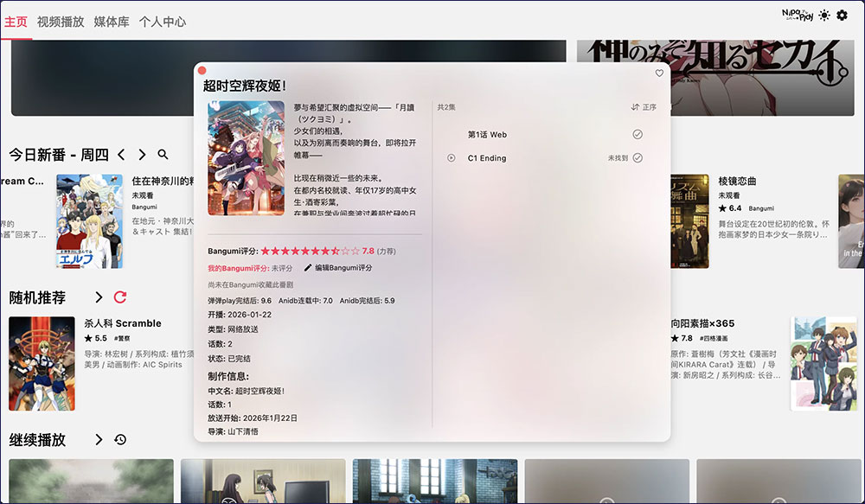Click the 杀人科 Scramble title
The height and width of the screenshot is (504, 865).
tap(123, 323)
